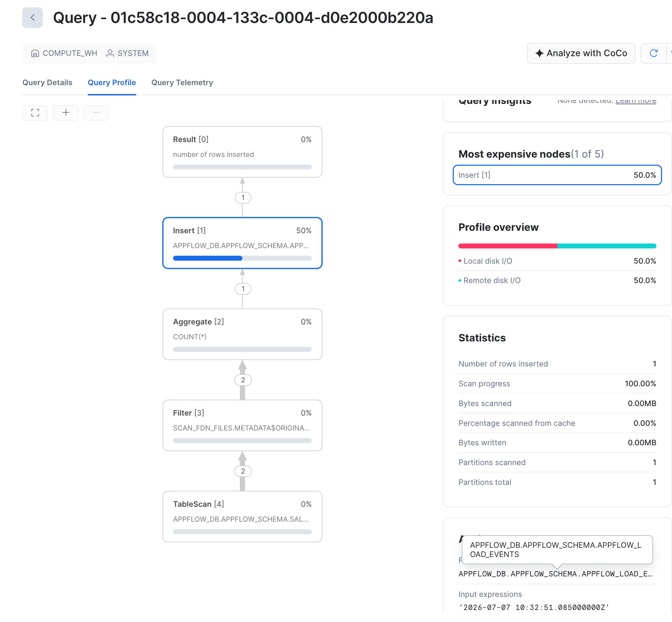The image size is (672, 622).
Task: Click the Local disk I/O red dot
Action: (x=460, y=261)
